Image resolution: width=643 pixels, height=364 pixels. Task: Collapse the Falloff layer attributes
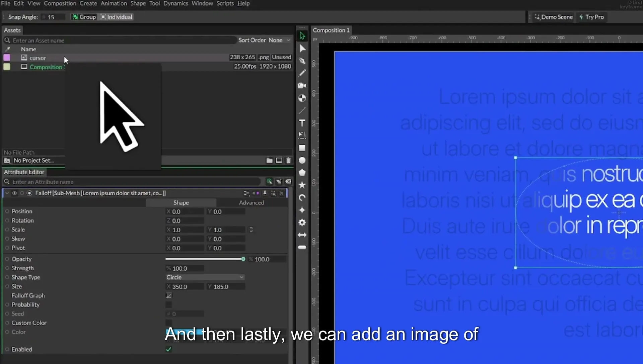(7, 193)
